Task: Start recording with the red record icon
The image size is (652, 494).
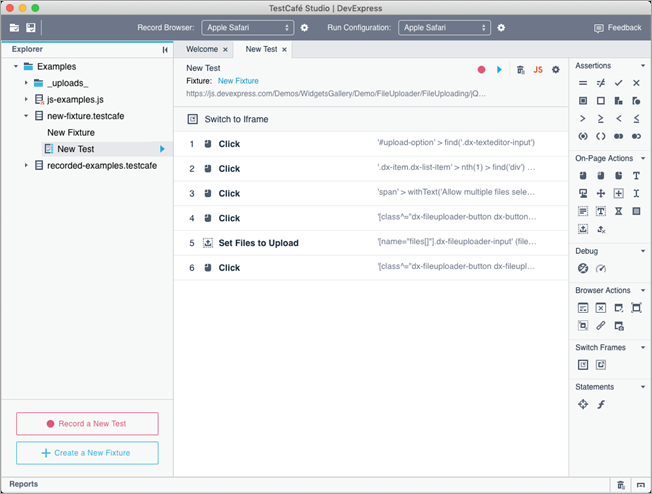Action: [481, 70]
